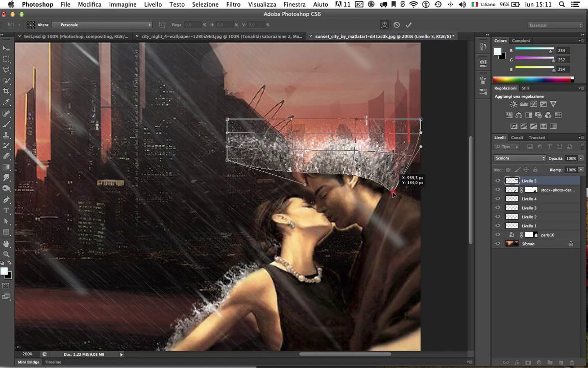Screen dimensions: 588x368
Task: Select the Hand tool
Action: (6, 244)
